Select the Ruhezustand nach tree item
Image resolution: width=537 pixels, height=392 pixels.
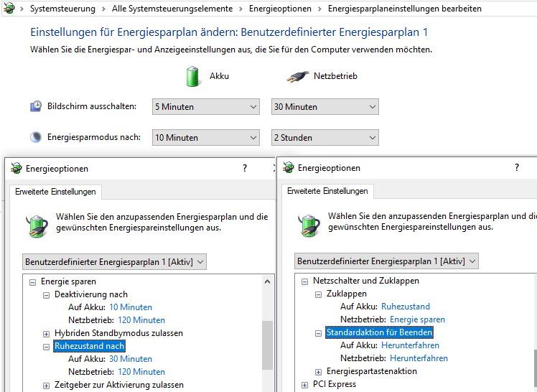[90, 346]
